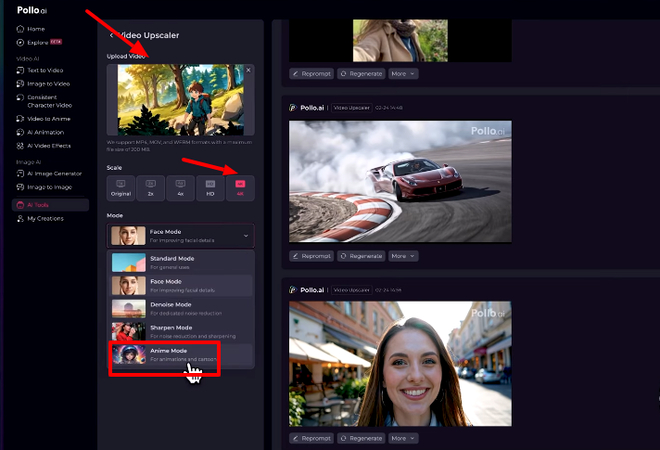Open AI Video Effects
Screen dimensions: 660x450
(50, 145)
